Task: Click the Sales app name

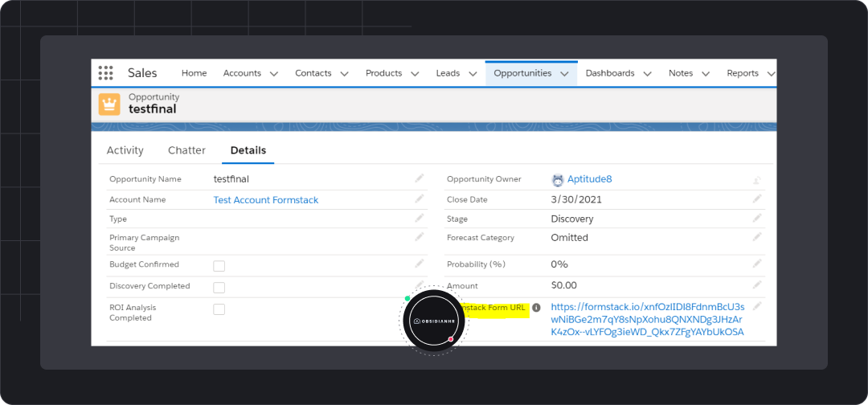Action: point(142,73)
